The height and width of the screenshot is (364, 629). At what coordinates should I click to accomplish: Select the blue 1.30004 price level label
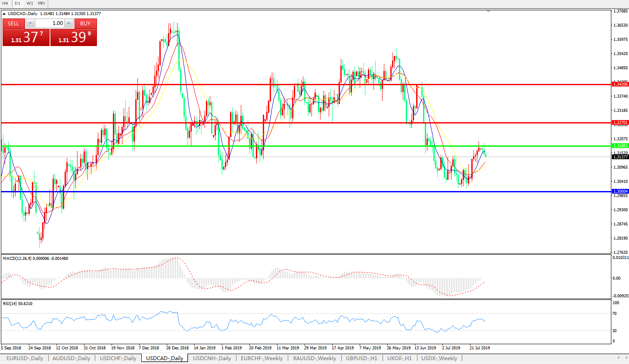click(620, 191)
